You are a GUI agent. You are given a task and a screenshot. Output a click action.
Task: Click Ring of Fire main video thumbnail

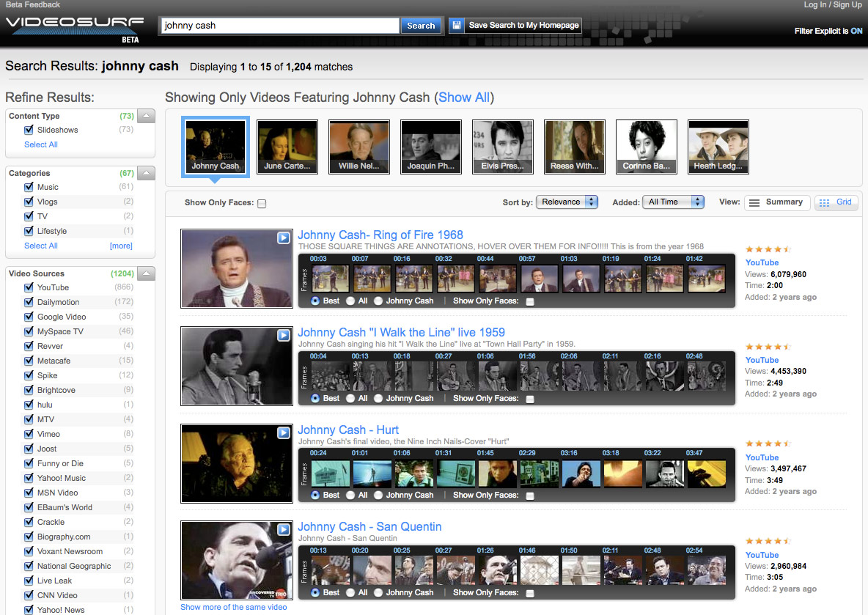click(x=237, y=269)
